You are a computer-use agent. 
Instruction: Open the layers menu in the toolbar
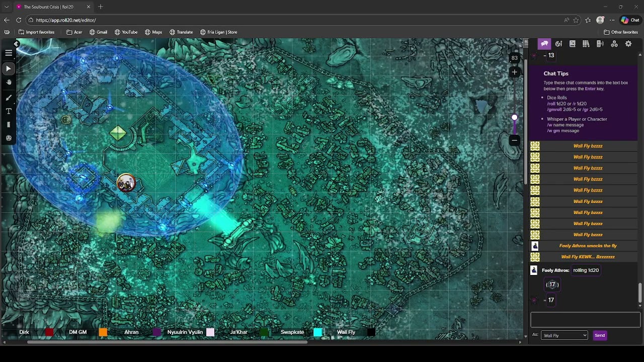(x=9, y=53)
